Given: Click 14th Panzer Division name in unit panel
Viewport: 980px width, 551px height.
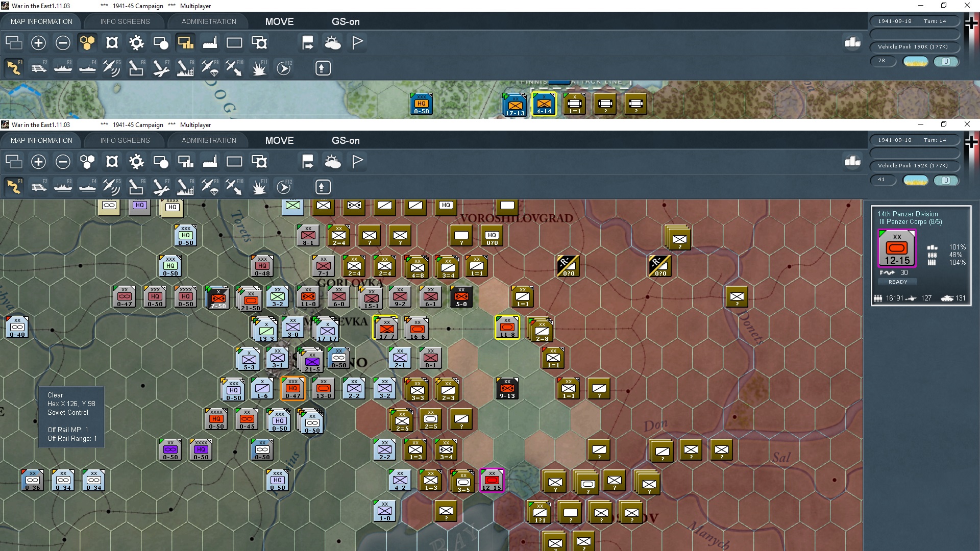Looking at the screenshot, I should coord(908,214).
